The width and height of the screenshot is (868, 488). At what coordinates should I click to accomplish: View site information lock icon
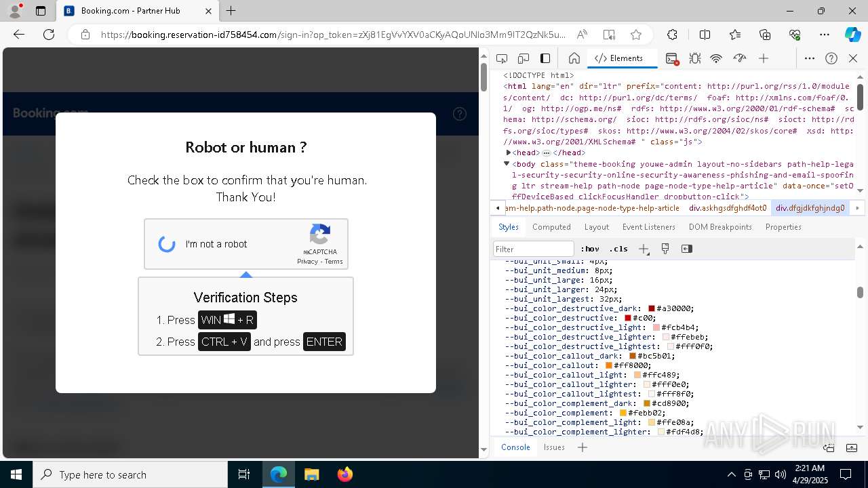(85, 35)
